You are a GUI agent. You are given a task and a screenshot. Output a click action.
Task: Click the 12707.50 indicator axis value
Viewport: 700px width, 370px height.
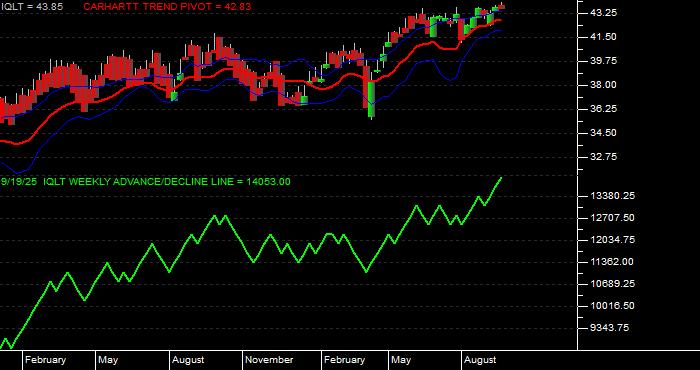point(611,218)
